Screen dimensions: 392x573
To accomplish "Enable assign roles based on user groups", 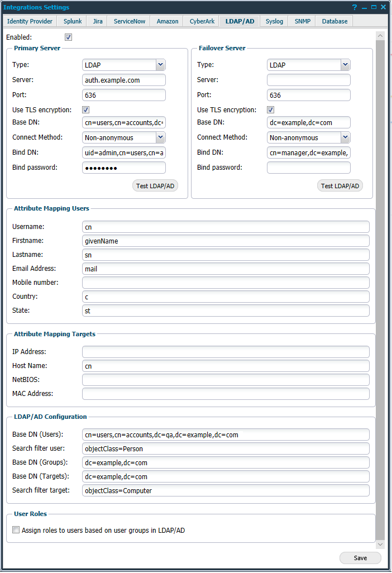I will coord(16,530).
